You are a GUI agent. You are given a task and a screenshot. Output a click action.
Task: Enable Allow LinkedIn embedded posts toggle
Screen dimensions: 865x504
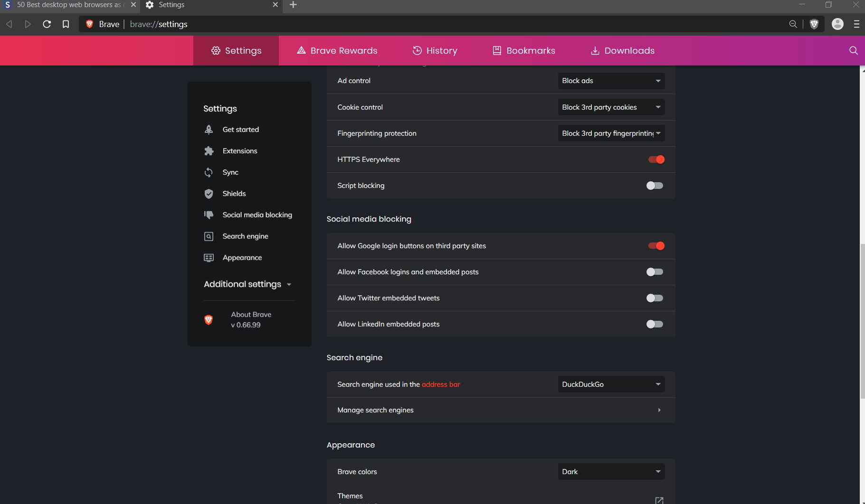[655, 324]
